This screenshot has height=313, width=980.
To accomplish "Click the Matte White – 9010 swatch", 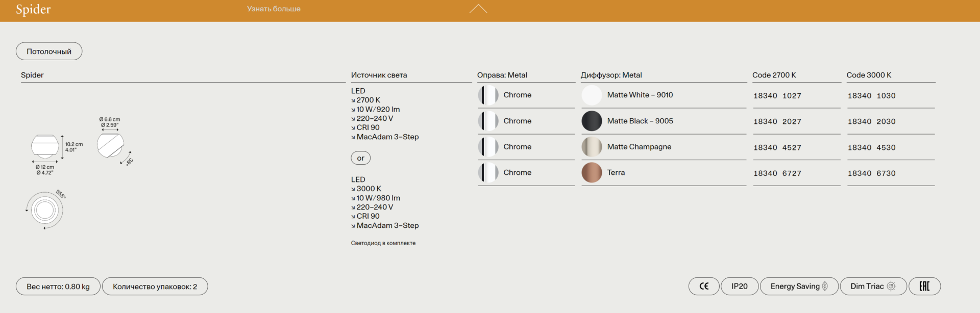I will click(x=592, y=95).
